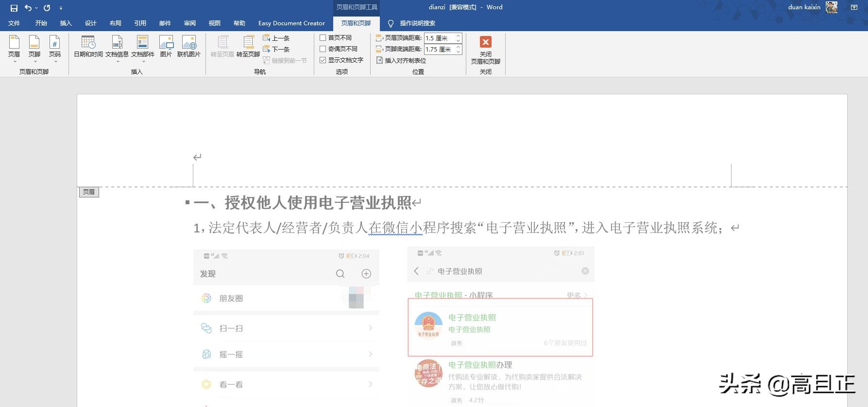This screenshot has height=407, width=868.
Task: Open the 文件 menu
Action: pyautogui.click(x=14, y=23)
